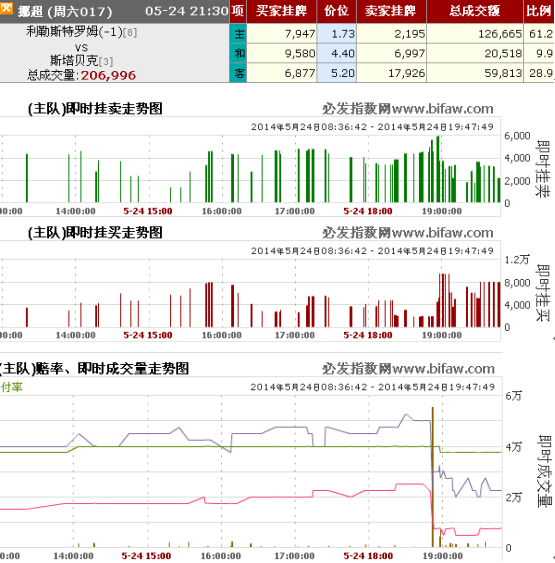Click the green 付率 legend label
The width and height of the screenshot is (555, 563).
click(x=11, y=387)
